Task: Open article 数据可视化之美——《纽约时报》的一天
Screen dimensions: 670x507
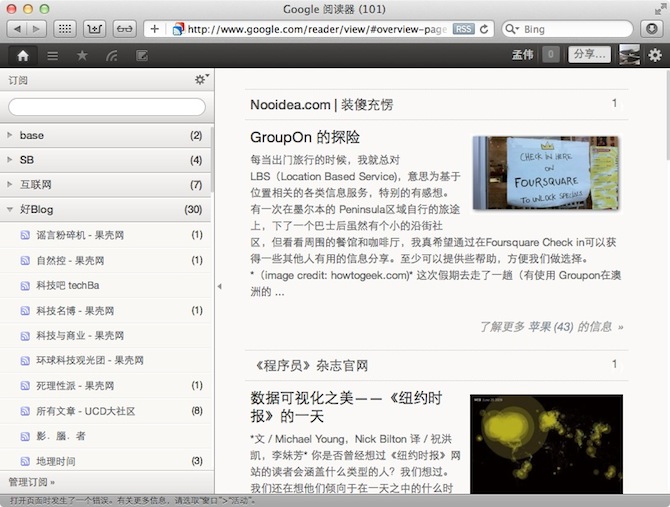Action: [346, 407]
